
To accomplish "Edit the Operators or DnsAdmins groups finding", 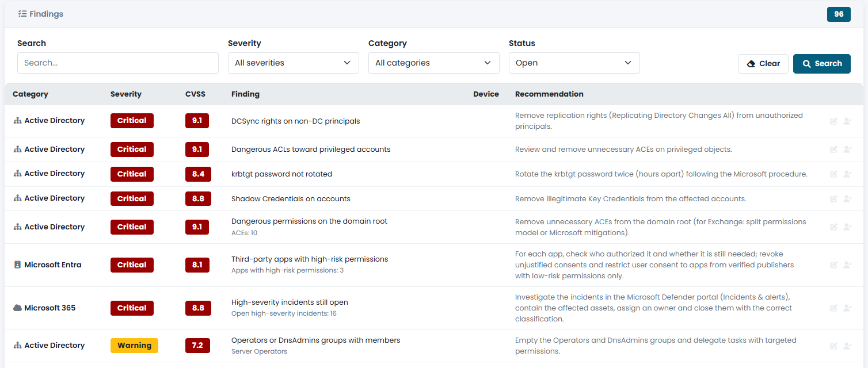I will pyautogui.click(x=833, y=346).
